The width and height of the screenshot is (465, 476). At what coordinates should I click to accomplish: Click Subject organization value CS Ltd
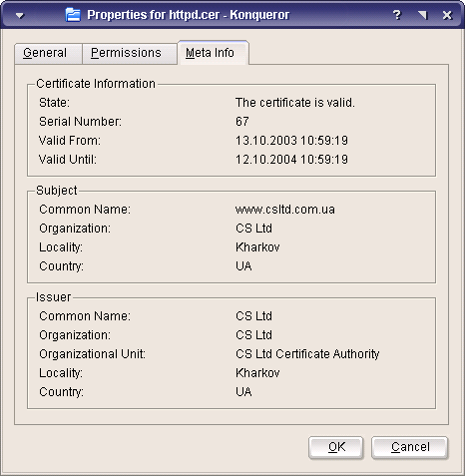(253, 229)
